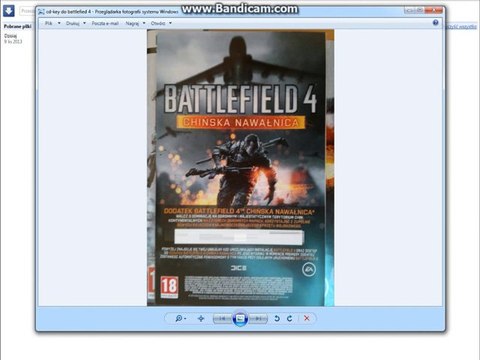Start the slideshow with the center round button
This screenshot has height=360, width=480.
240,319
